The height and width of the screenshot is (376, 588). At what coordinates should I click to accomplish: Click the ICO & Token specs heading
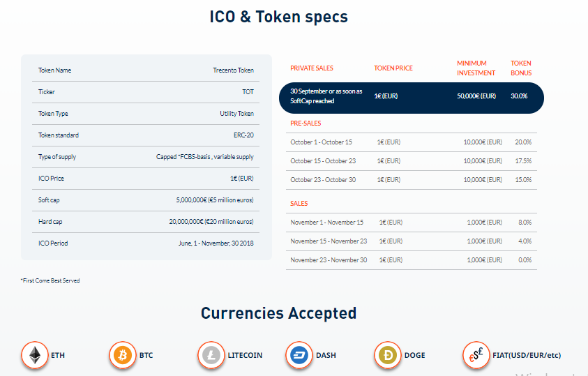click(x=278, y=17)
